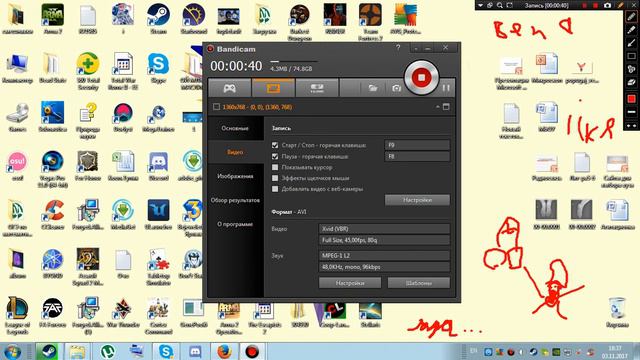Viewport: 640px width, 360px height.
Task: Pick the red color swatch in drawing toolbar
Action: tap(631, 99)
